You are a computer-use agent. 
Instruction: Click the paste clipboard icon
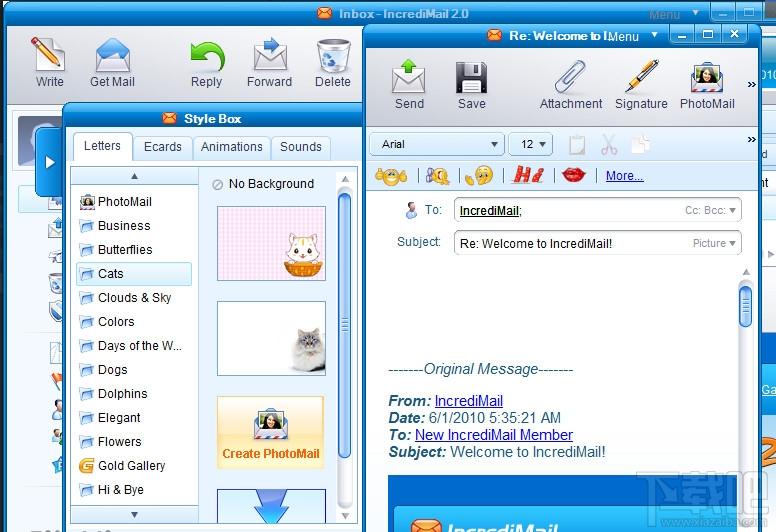(577, 145)
